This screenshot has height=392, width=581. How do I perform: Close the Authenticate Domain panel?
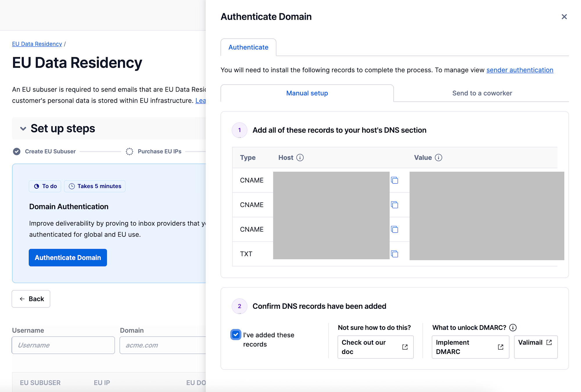564,17
